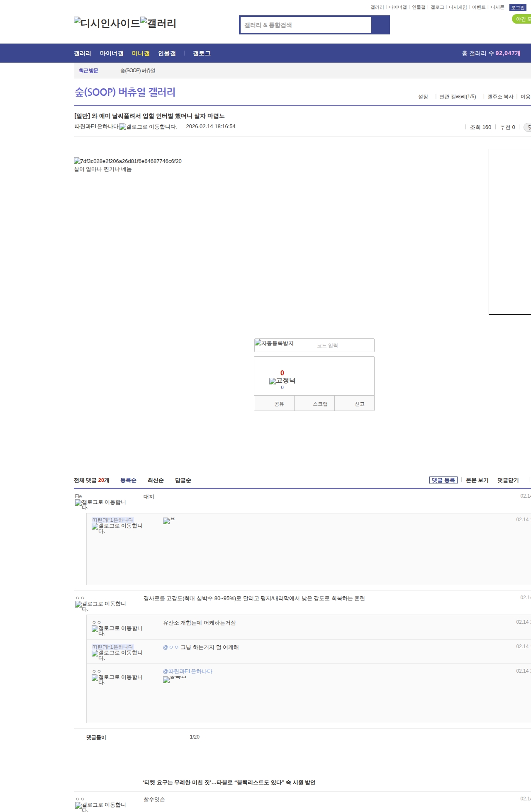Click the 조회 160 view count
This screenshot has height=812, width=531.
[x=480, y=127]
